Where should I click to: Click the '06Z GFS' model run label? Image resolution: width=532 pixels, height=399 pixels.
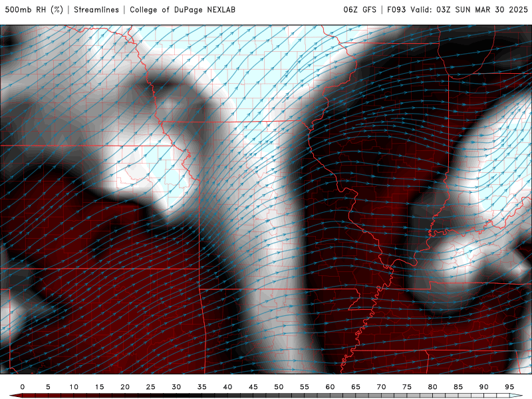coord(360,10)
